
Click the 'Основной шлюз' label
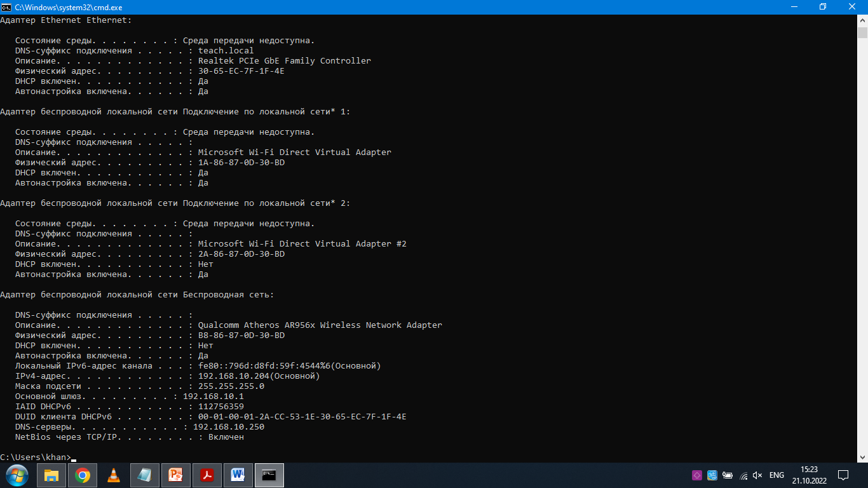(x=48, y=396)
